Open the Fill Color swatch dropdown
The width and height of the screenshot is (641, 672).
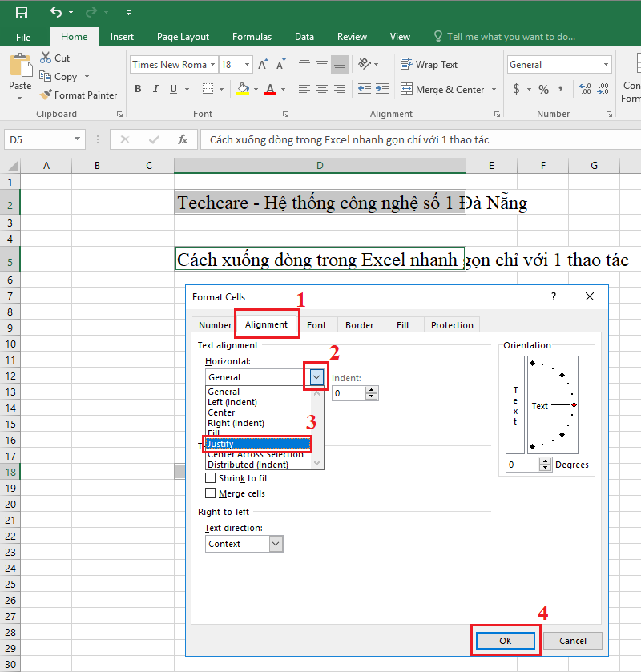coord(254,88)
